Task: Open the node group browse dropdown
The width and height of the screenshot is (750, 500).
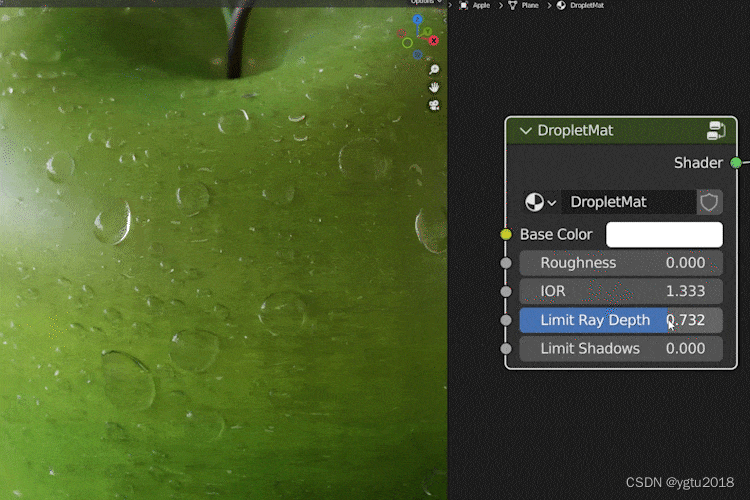Action: pyautogui.click(x=540, y=202)
